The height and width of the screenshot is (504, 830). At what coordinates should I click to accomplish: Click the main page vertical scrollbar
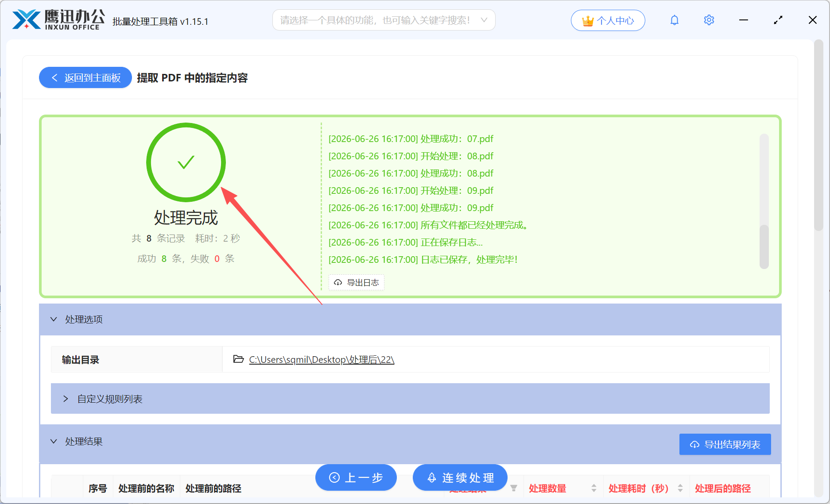click(818, 135)
